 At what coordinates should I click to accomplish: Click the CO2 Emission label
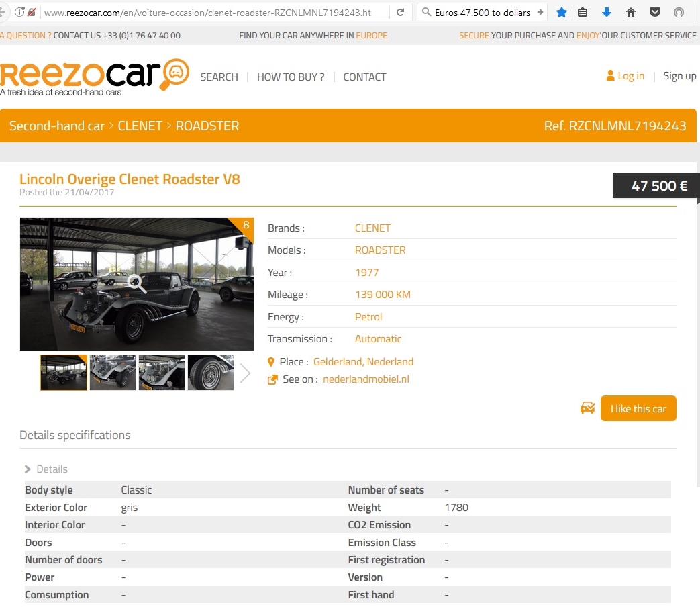379,525
